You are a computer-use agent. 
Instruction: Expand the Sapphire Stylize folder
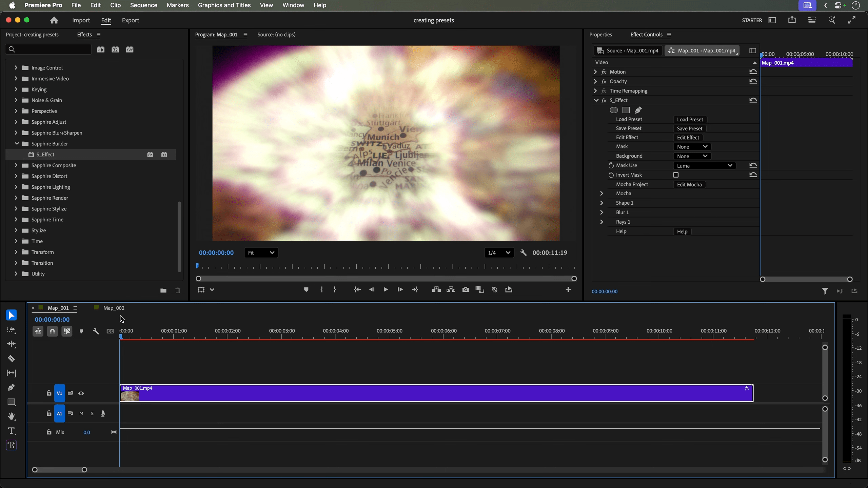(16, 209)
